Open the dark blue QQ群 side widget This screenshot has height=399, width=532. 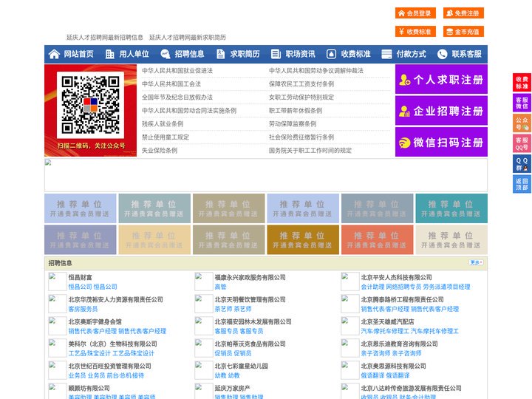coord(522,163)
